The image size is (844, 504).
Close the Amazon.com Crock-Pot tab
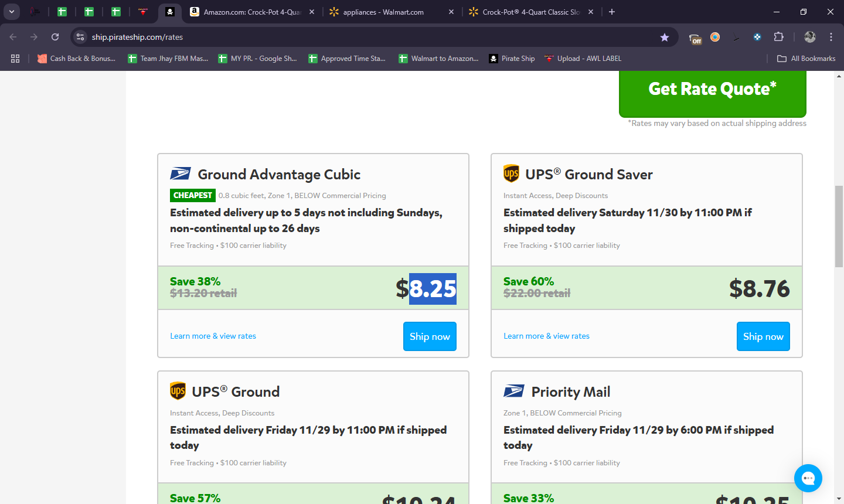(312, 12)
